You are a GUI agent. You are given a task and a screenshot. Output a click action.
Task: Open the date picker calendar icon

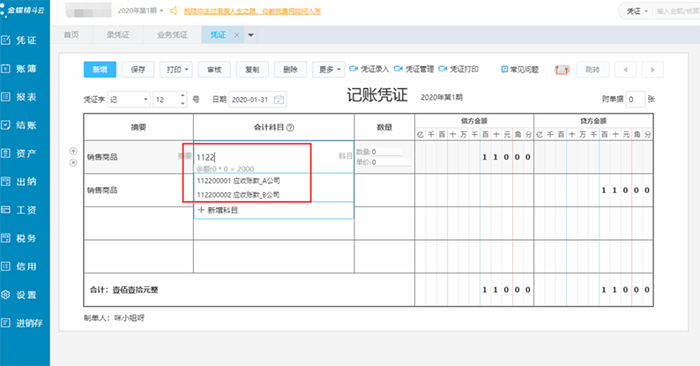coord(279,100)
